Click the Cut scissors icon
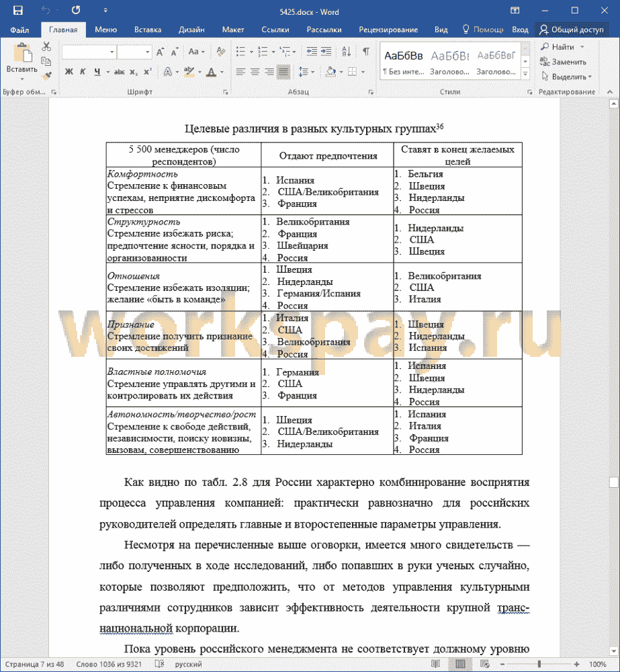The image size is (620, 672). (x=47, y=46)
